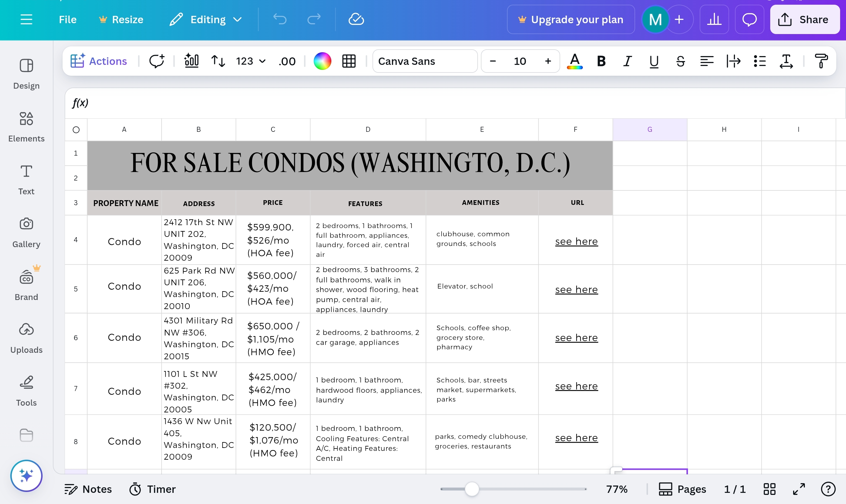Viewport: 846px width, 504px height.
Task: Open the hamburger main menu
Action: point(26,19)
